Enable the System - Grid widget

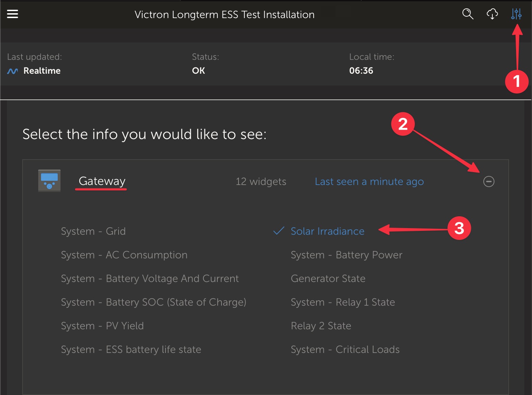[93, 231]
